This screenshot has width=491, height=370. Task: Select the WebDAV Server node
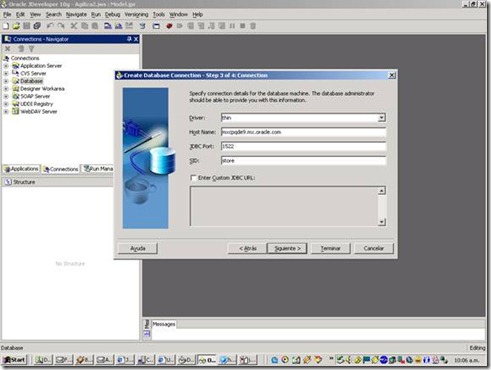pyautogui.click(x=39, y=111)
